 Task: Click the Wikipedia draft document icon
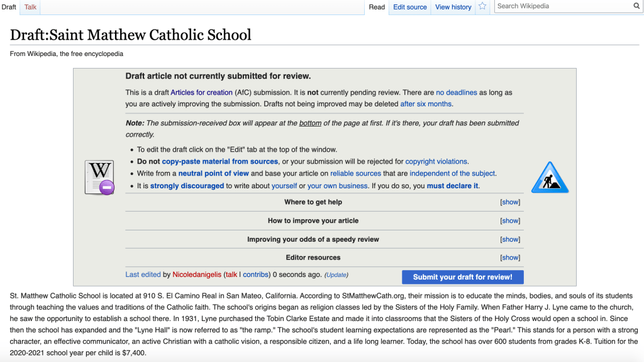99,177
